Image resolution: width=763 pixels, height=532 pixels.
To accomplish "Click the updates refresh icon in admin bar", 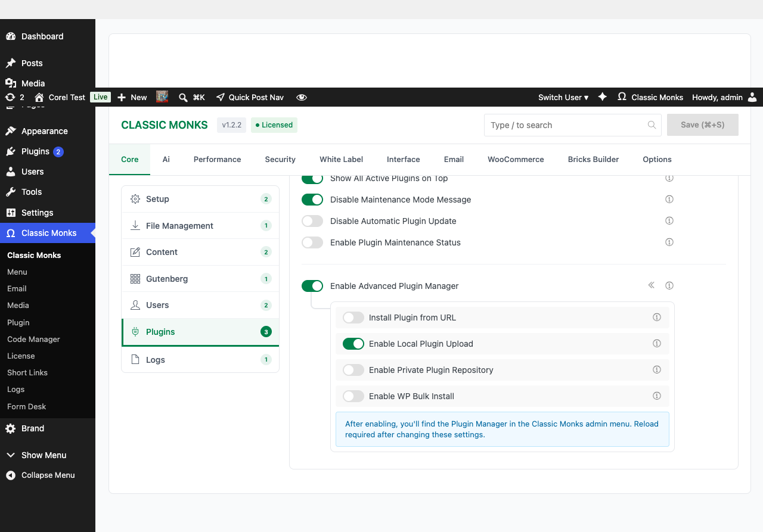I will (x=10, y=97).
